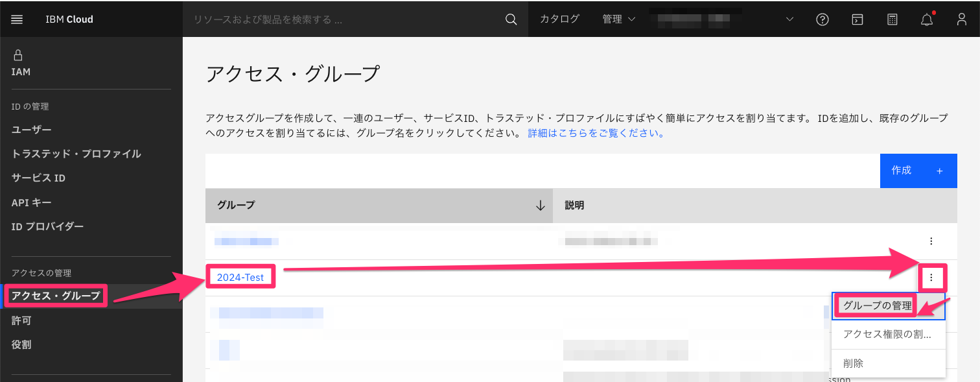Screen dimensions: 980x382
Task: Open overflow menu for first group row
Action: click(x=931, y=241)
